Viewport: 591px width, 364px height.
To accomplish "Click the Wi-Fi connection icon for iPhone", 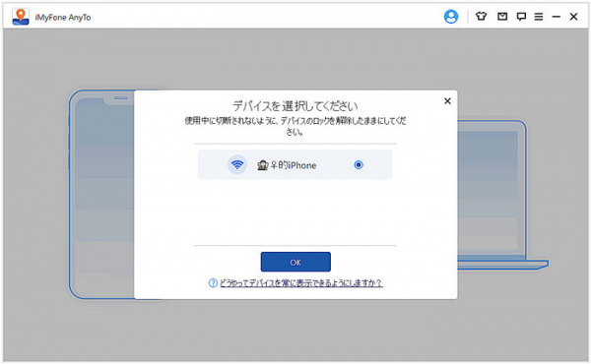I will [237, 164].
